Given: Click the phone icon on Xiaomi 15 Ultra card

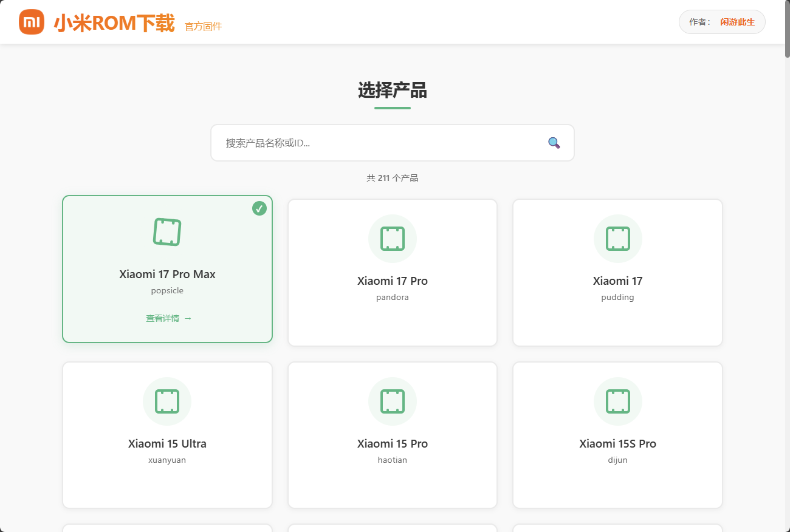Looking at the screenshot, I should (x=167, y=401).
